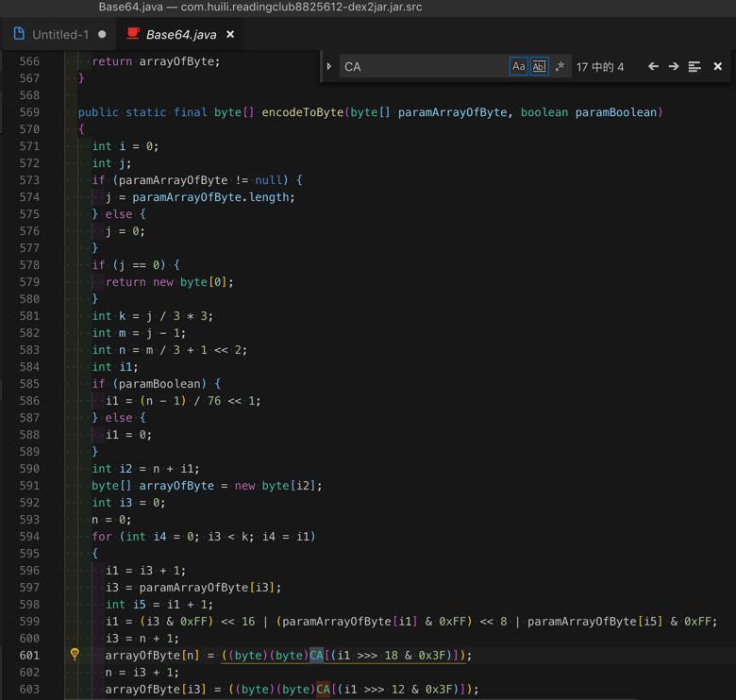The width and height of the screenshot is (736, 700).
Task: Go to next match arrow
Action: point(674,66)
